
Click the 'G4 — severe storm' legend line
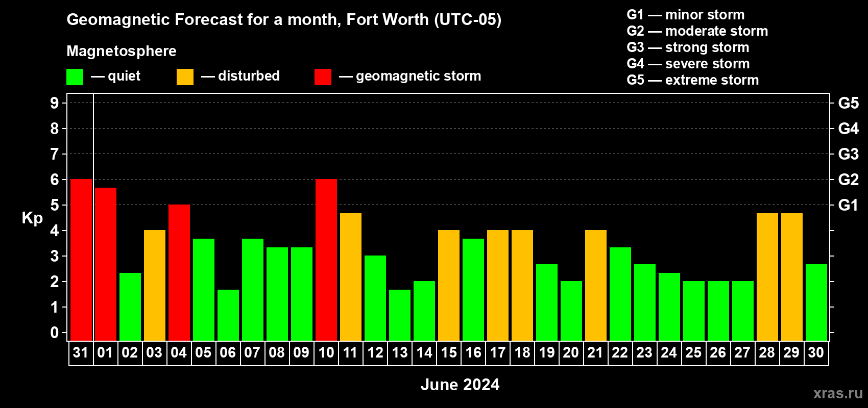(x=688, y=64)
